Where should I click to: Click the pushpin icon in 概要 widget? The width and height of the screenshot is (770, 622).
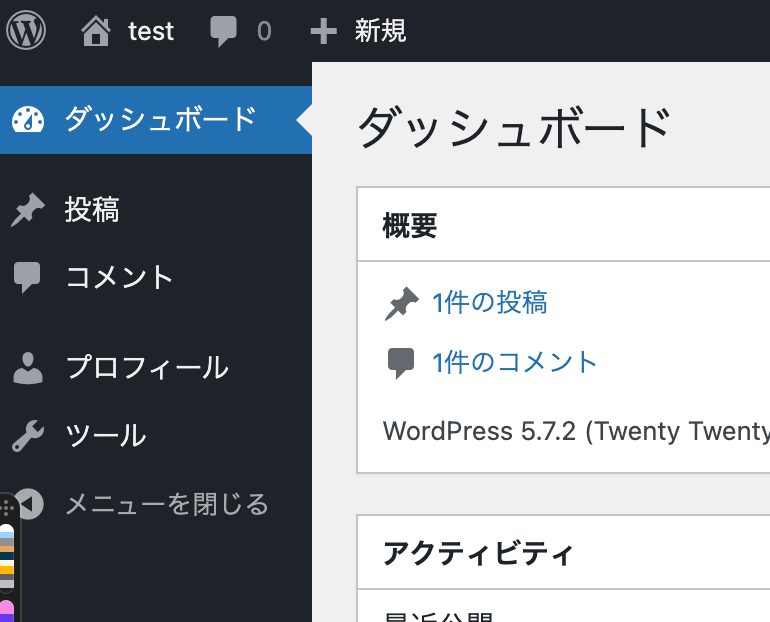(402, 303)
